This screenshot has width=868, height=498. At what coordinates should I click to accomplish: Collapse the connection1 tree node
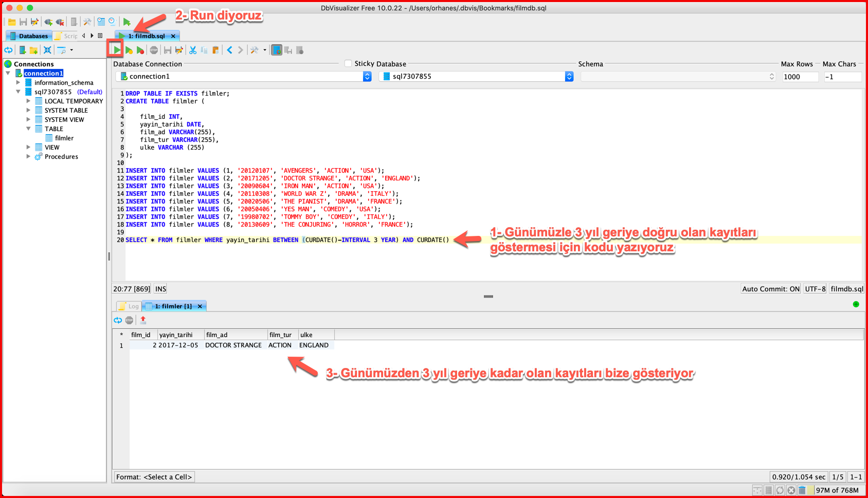point(8,73)
